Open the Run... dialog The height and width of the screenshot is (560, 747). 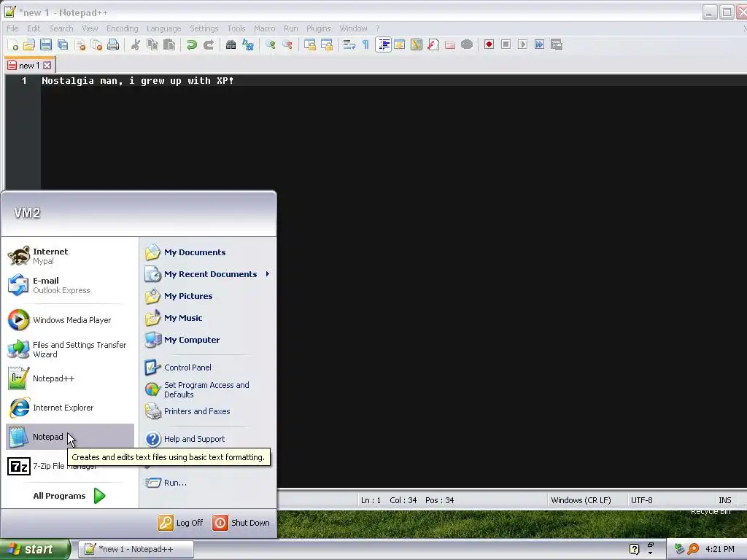[x=208, y=483]
